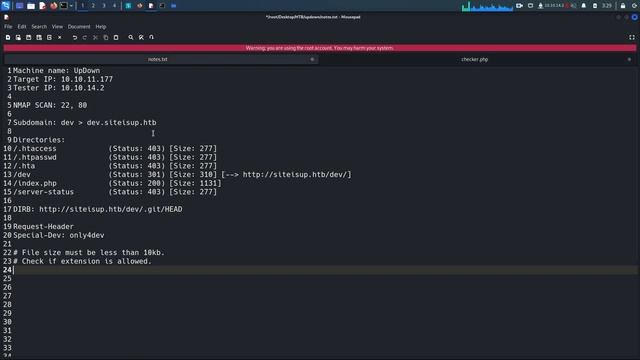The width and height of the screenshot is (640, 360).
Task: Click 'Request-Header' on line 19
Action: tap(43, 227)
